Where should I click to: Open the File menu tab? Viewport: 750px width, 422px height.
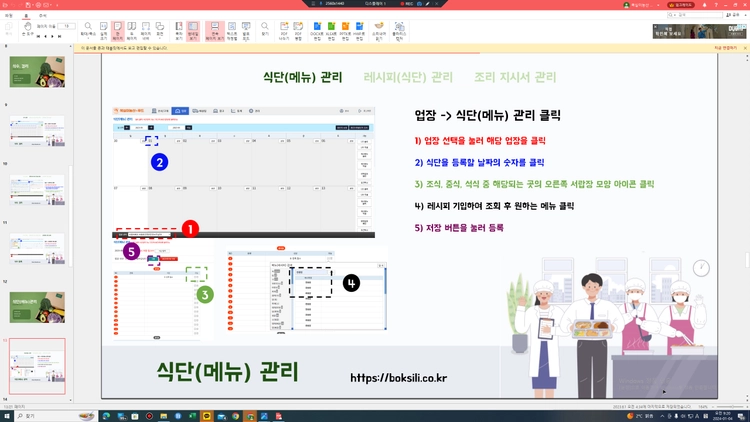tap(9, 15)
